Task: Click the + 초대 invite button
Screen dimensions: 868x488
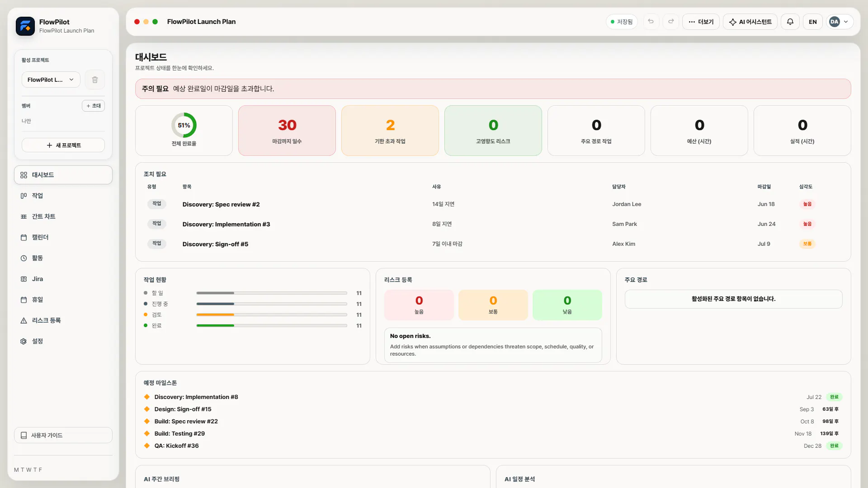Action: tap(93, 106)
